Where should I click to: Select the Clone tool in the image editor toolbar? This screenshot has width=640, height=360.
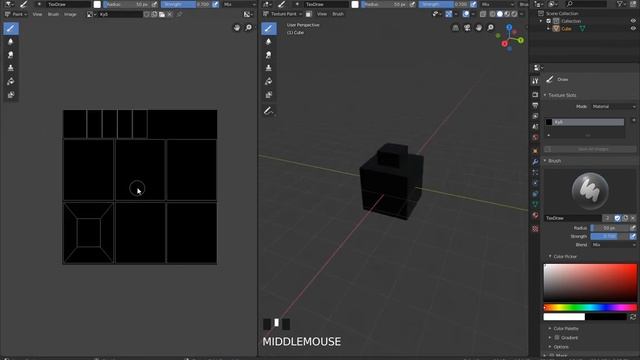(11, 68)
